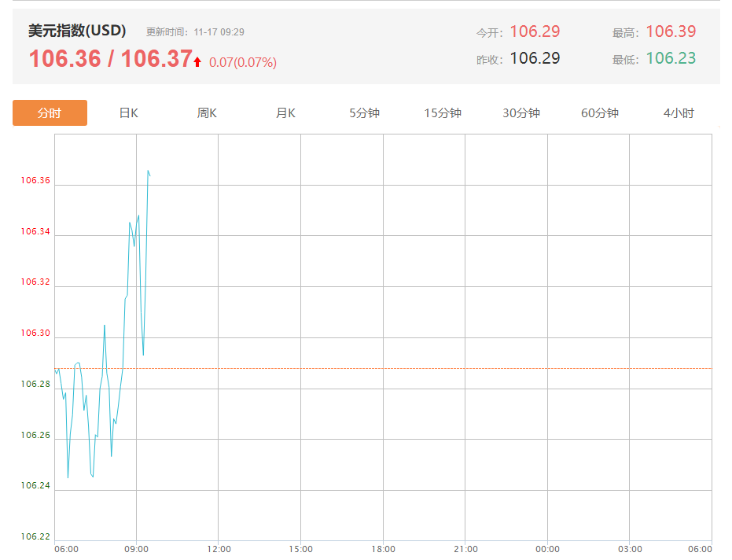Image resolution: width=732 pixels, height=560 pixels.
Task: Select the 5分钟 interval tab
Action: tap(364, 113)
